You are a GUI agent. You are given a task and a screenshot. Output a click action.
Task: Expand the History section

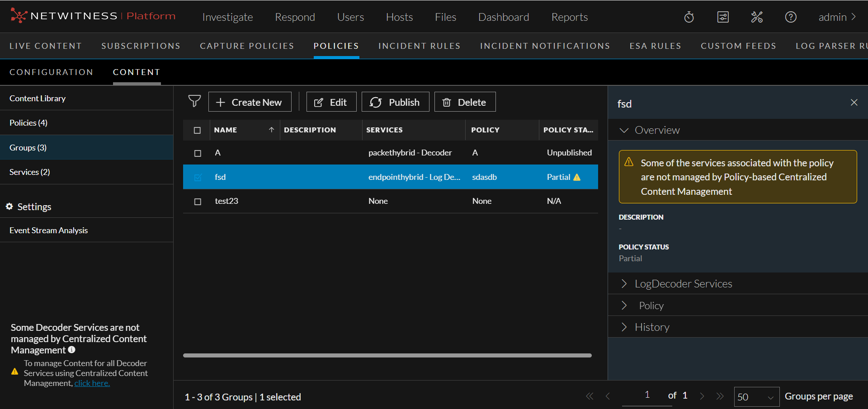651,327
